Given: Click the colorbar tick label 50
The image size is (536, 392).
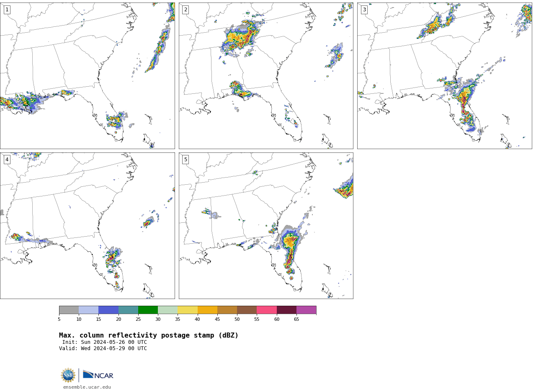Looking at the screenshot, I should pyautogui.click(x=237, y=320).
